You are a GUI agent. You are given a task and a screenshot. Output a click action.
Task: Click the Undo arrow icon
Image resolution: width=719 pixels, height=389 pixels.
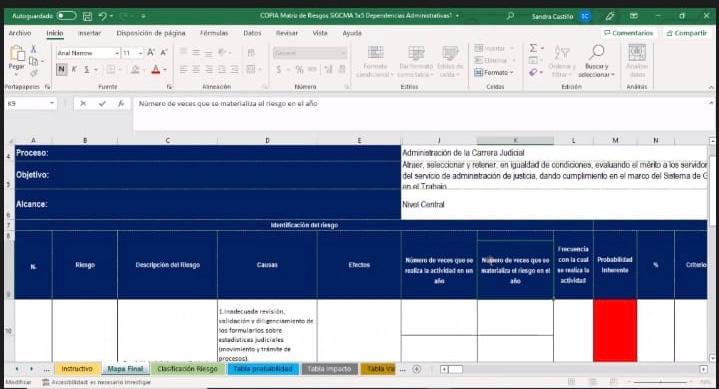(x=103, y=16)
